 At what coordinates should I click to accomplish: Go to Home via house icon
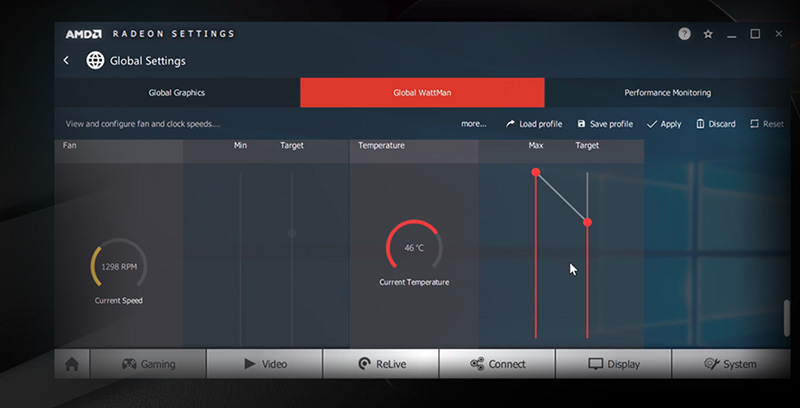pyautogui.click(x=72, y=364)
